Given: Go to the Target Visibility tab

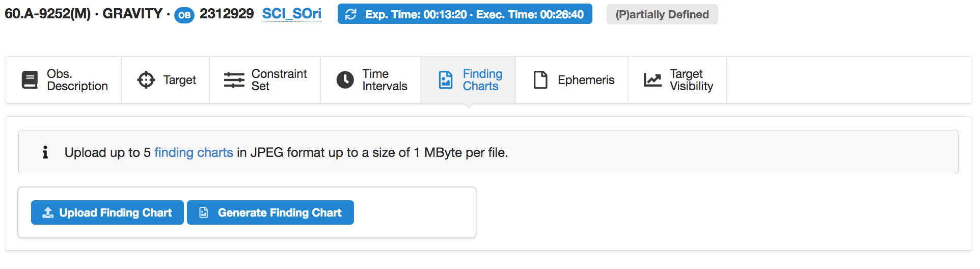Looking at the screenshot, I should 677,80.
